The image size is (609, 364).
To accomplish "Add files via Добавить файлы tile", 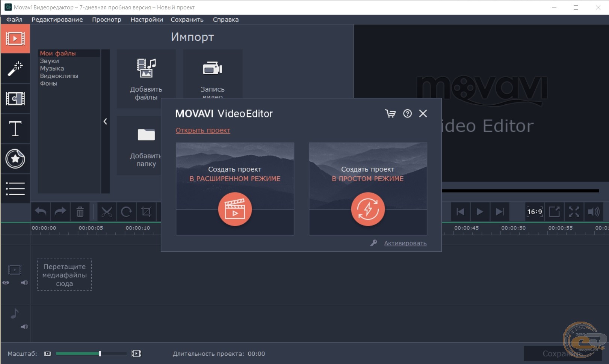I will [x=146, y=79].
